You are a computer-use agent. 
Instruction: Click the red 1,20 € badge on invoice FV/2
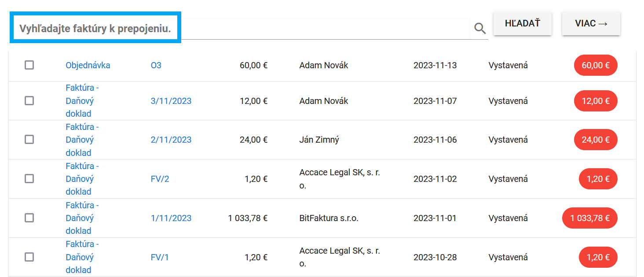point(598,179)
